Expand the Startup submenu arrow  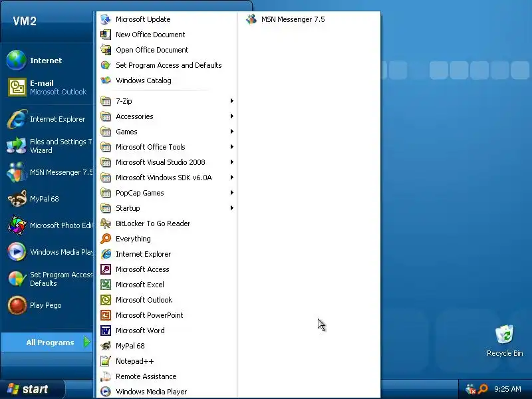[x=231, y=207]
